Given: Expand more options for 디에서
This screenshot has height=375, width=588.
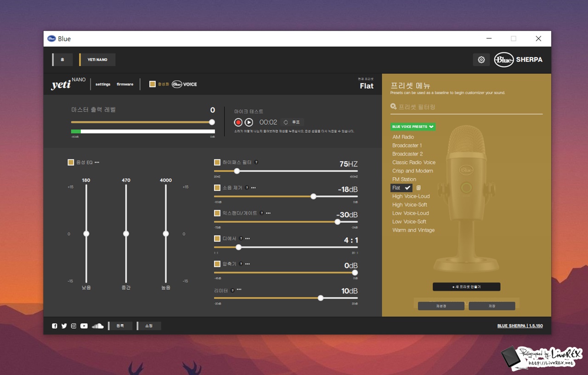Looking at the screenshot, I should (x=248, y=239).
